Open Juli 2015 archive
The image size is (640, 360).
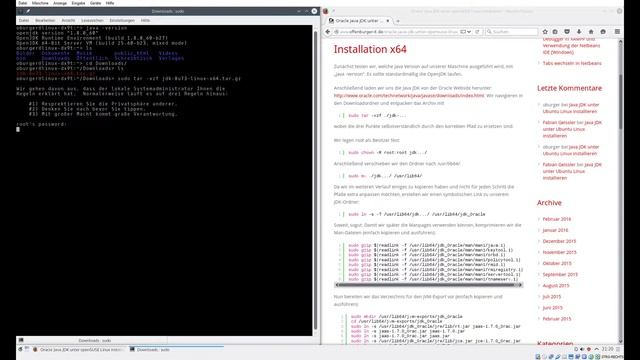pyautogui.click(x=552, y=297)
